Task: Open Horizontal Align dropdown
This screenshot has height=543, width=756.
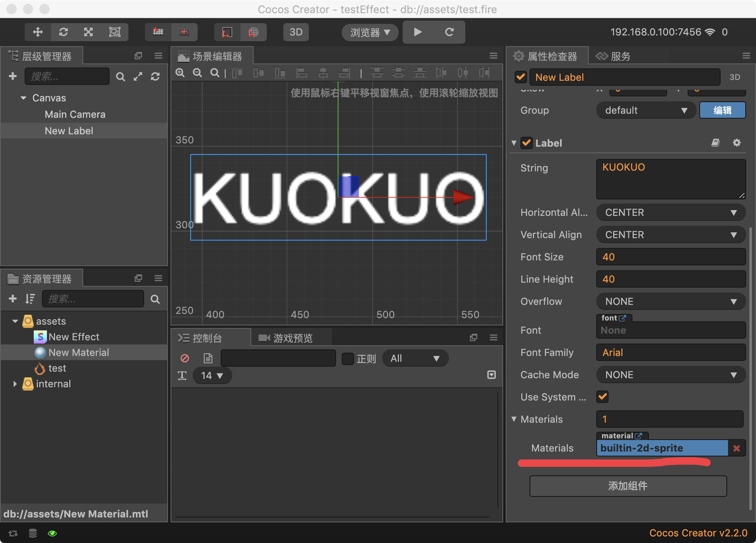Action: pos(671,213)
